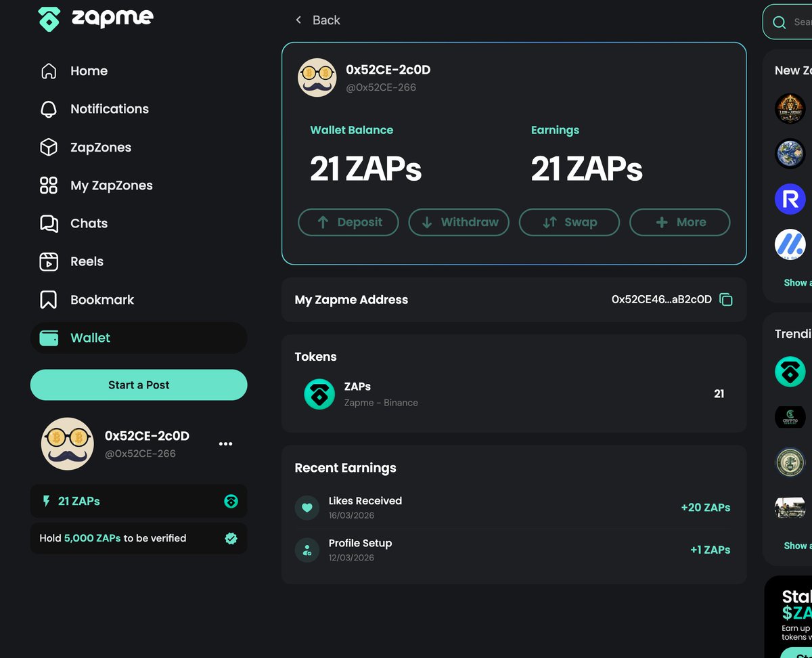This screenshot has height=658, width=812.
Task: Click the Wallet Balance label
Action: (352, 130)
